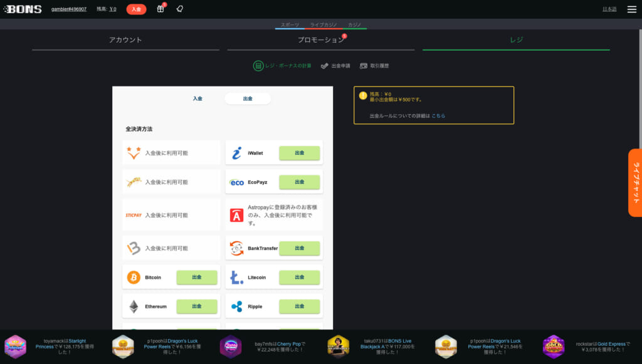
Task: Open Cherry Pop game thumbnail
Action: 231,346
